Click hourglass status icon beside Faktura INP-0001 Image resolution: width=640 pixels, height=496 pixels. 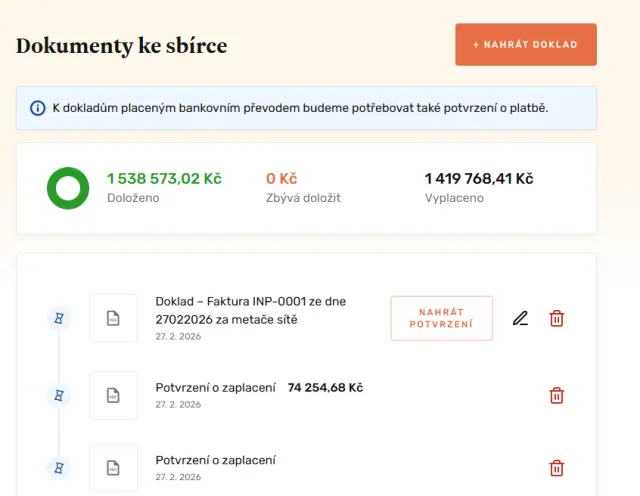tap(59, 319)
